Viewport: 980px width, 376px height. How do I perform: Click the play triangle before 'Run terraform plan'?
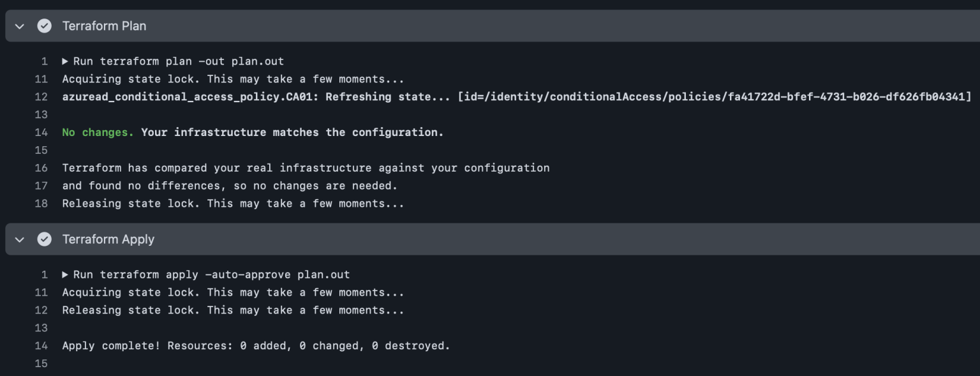[64, 61]
